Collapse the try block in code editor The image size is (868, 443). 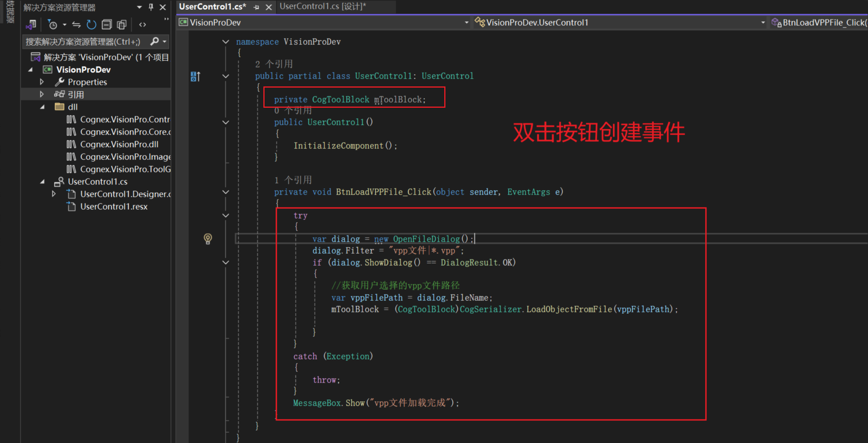[x=225, y=215]
